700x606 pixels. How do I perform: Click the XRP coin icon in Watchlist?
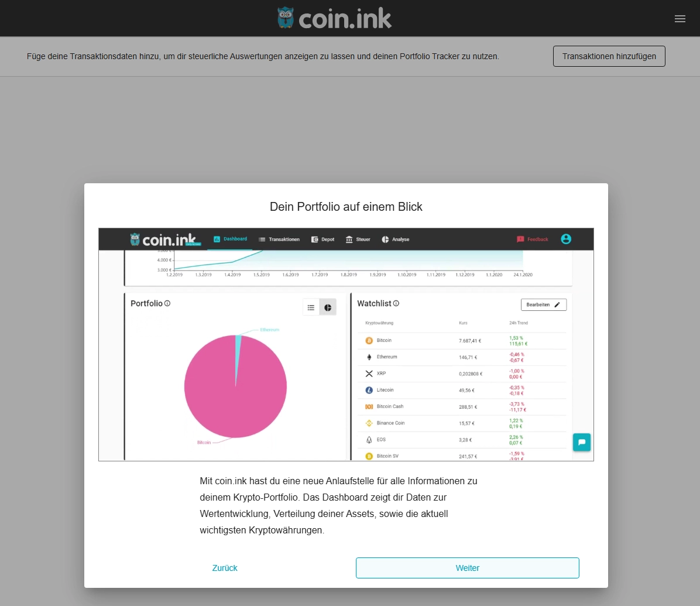point(369,374)
